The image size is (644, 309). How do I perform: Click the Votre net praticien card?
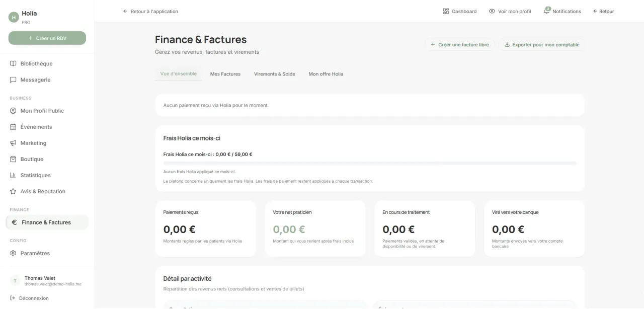pyautogui.click(x=315, y=228)
